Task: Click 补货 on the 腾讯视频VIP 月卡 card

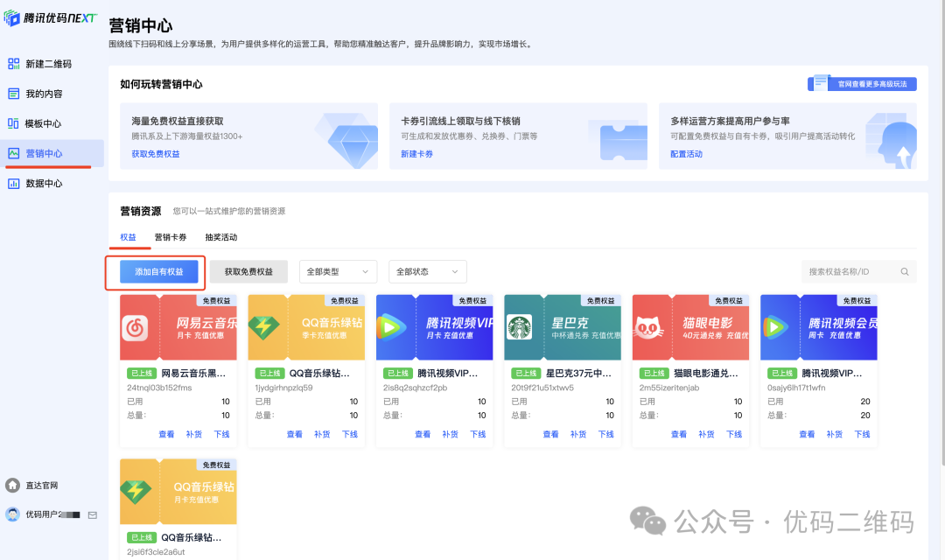Action: point(451,434)
